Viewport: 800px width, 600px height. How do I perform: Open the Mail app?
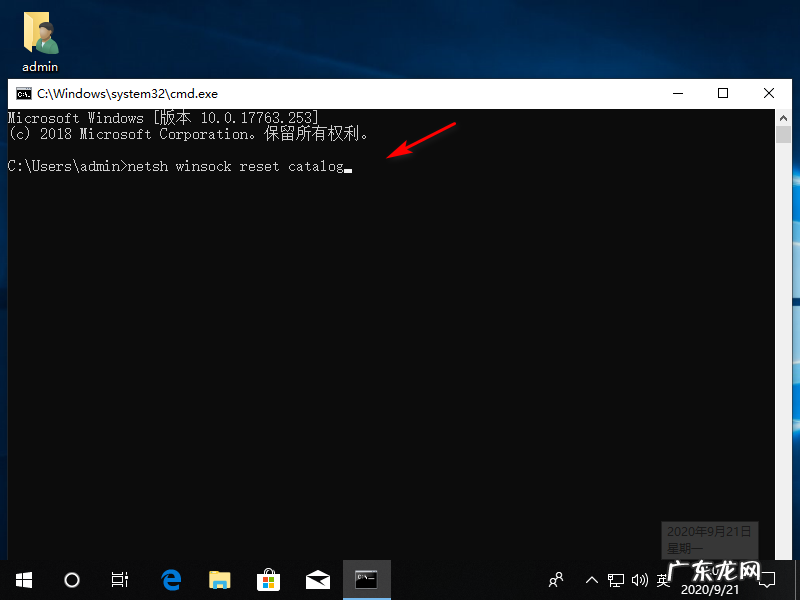pyautogui.click(x=317, y=580)
